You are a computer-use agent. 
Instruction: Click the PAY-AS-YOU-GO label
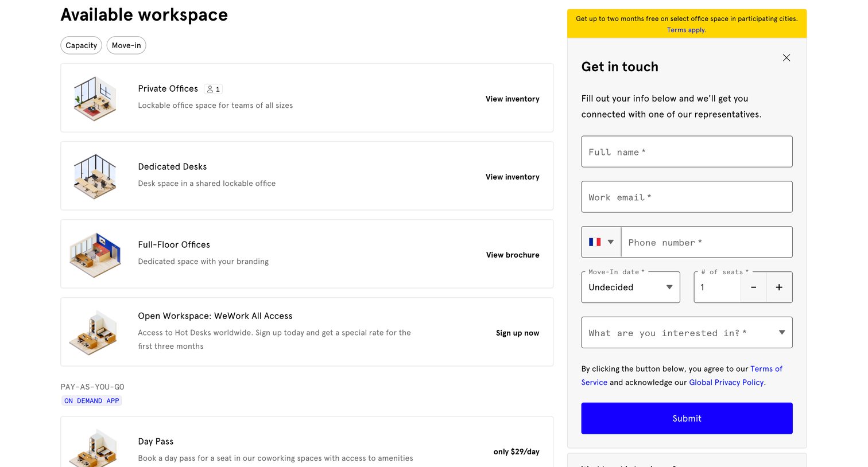[92, 387]
